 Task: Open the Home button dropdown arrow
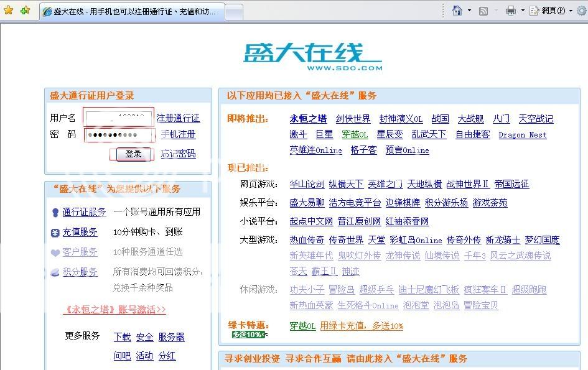click(469, 11)
